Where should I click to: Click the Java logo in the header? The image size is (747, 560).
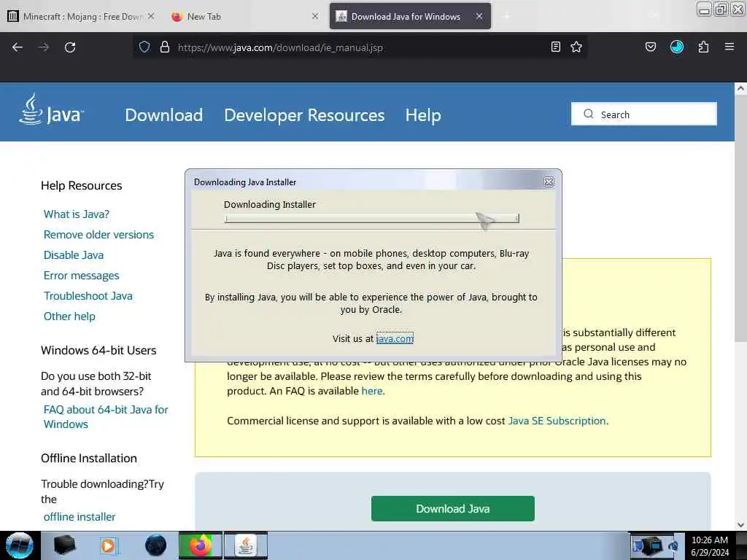click(52, 109)
